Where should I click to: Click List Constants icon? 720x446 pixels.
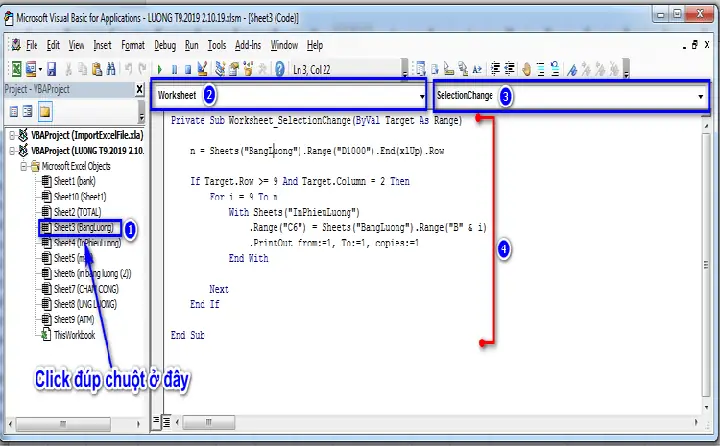435,69
